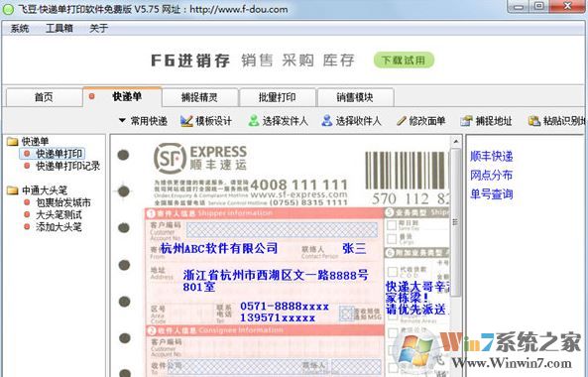Switch to the 批量打印 tab
The height and width of the screenshot is (377, 588).
point(277,97)
